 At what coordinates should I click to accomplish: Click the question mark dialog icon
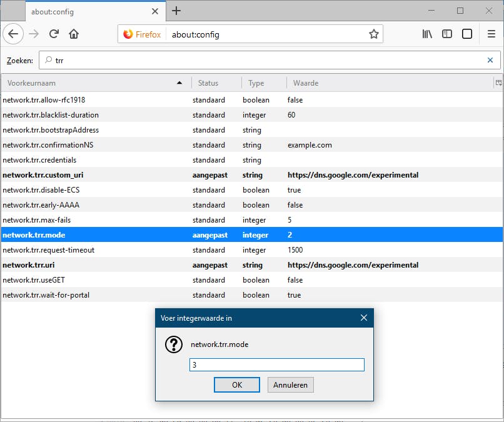174,344
